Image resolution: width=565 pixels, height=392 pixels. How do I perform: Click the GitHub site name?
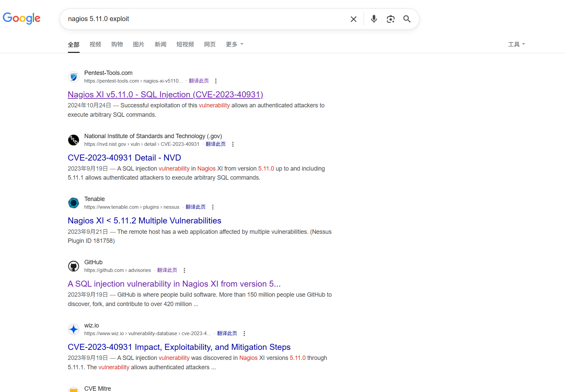click(93, 262)
